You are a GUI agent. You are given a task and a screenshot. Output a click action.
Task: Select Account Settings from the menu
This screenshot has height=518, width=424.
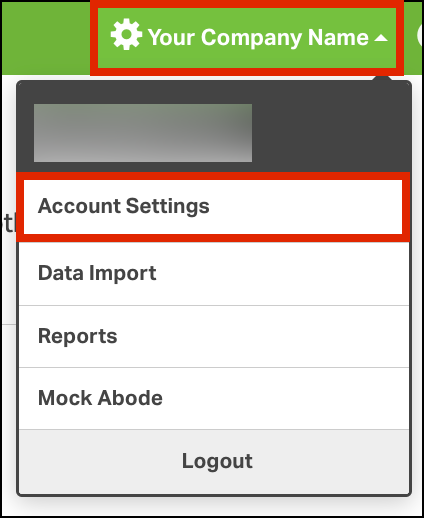click(213, 207)
